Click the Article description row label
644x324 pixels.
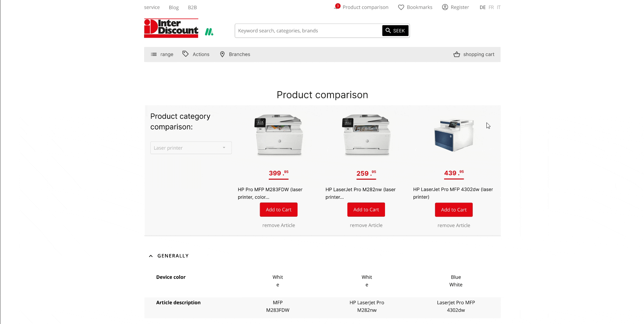tap(178, 302)
